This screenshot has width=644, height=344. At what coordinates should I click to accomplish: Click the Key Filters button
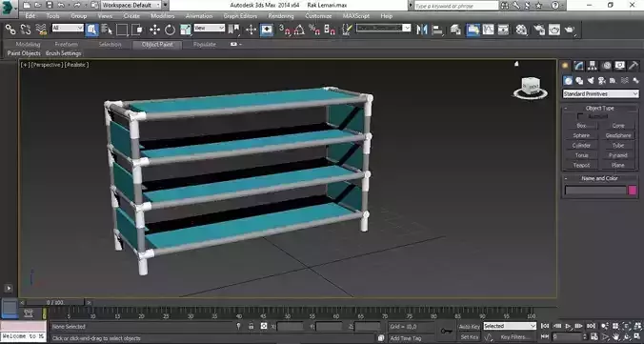pyautogui.click(x=515, y=337)
